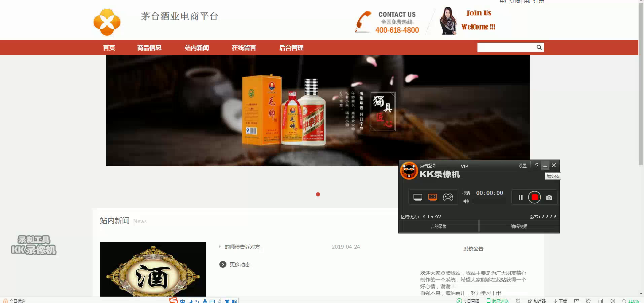Click the Sogou microphone voice input icon
Screen dimensions: 644x303
[x=205, y=301]
